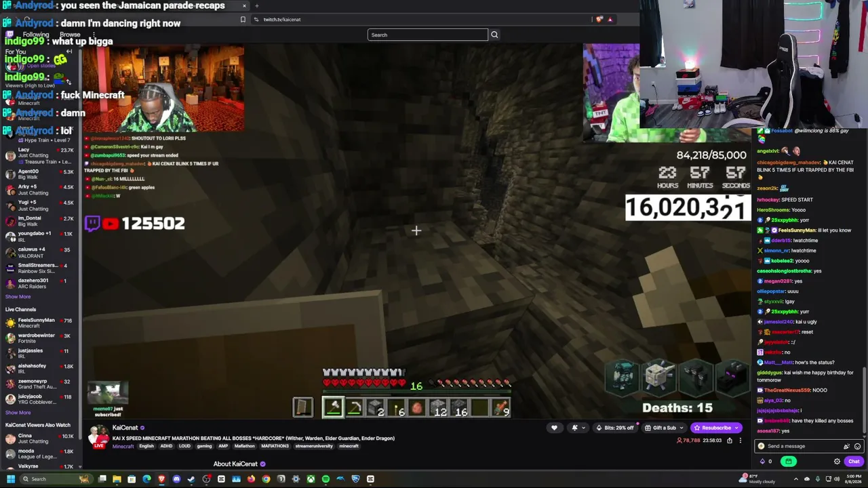
Task: Launch Brave browser from taskbar
Action: pyautogui.click(x=161, y=479)
